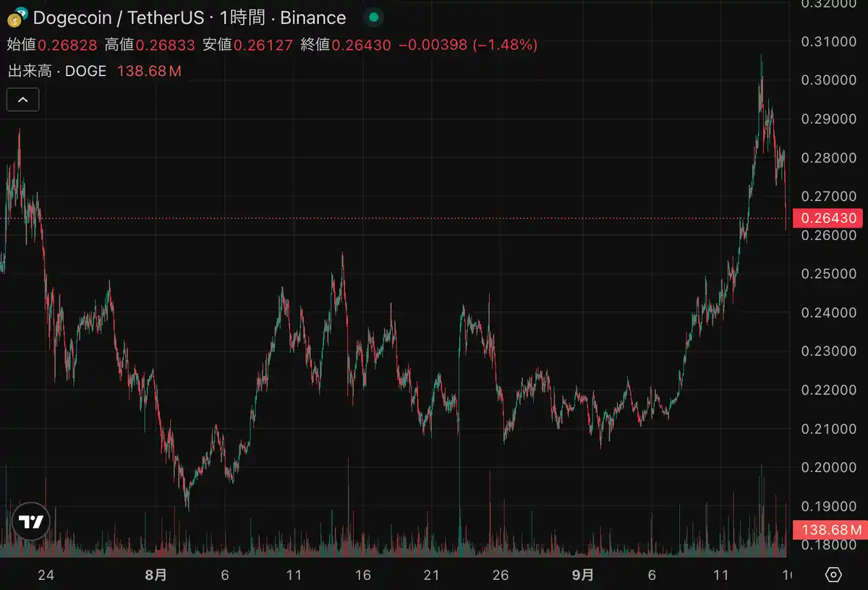The image size is (868, 590).
Task: Click the TradingView logo watermark button
Action: pyautogui.click(x=31, y=522)
